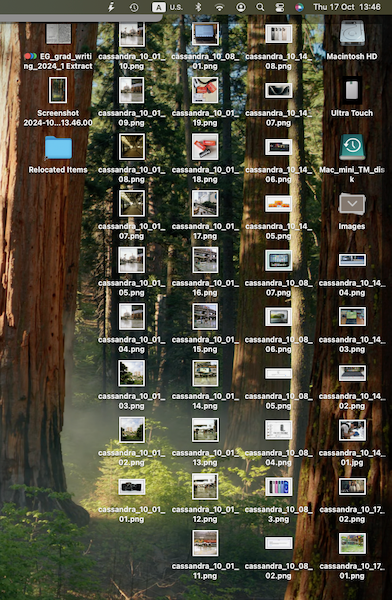Select cassandra_10_14_03.png file
This screenshot has width=392, height=600.
pos(352,317)
